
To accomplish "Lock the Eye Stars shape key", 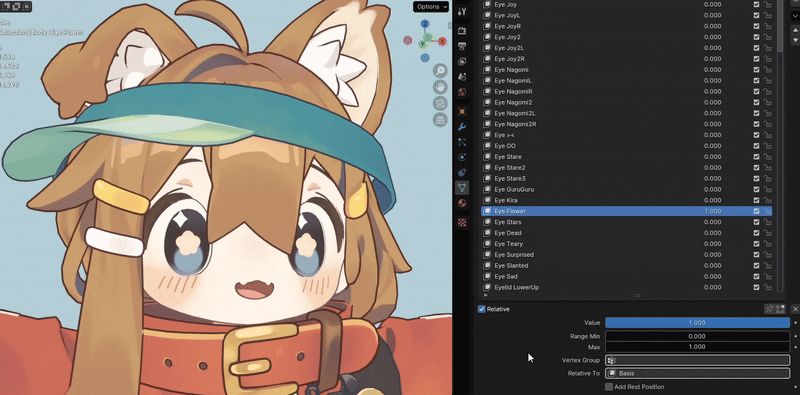I will 767,222.
